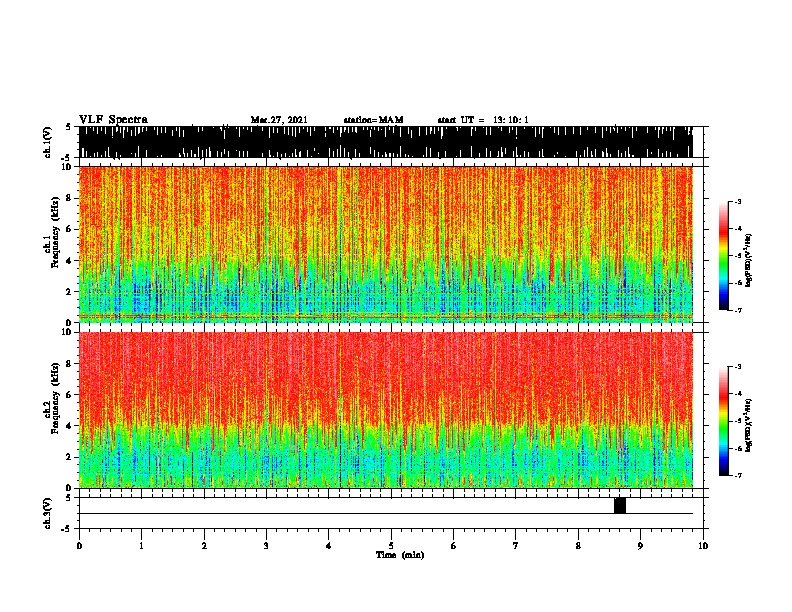Image resolution: width=792 pixels, height=612 pixels.
Task: Click time axis tick label "7"
Action: [516, 546]
